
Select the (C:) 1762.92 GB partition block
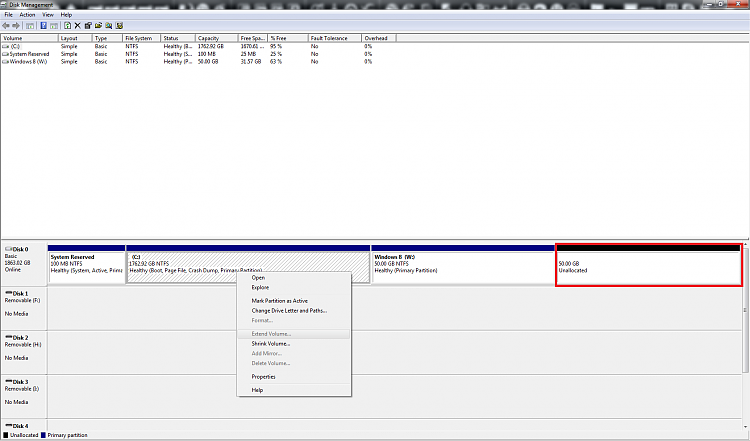click(248, 265)
